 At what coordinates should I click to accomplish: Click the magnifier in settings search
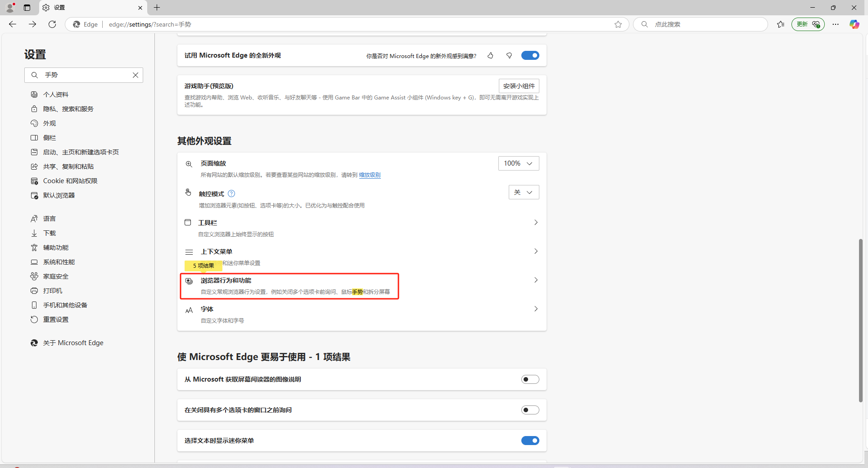35,75
